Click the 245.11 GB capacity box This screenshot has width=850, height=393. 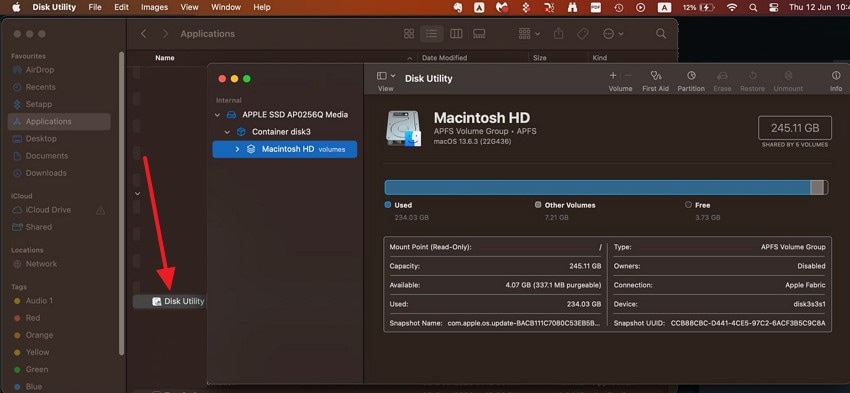tap(795, 128)
